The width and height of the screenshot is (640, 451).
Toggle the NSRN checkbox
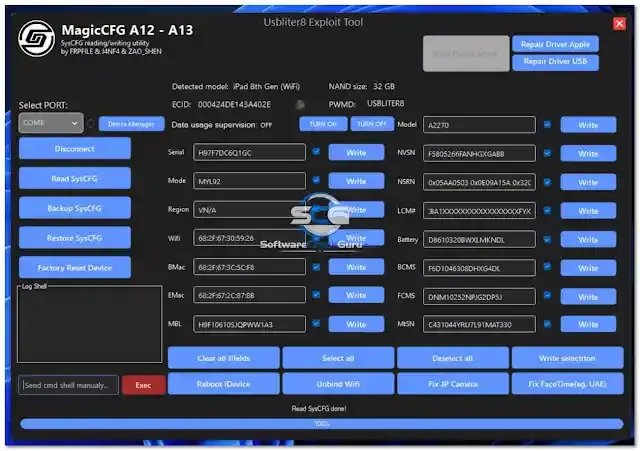click(x=547, y=182)
